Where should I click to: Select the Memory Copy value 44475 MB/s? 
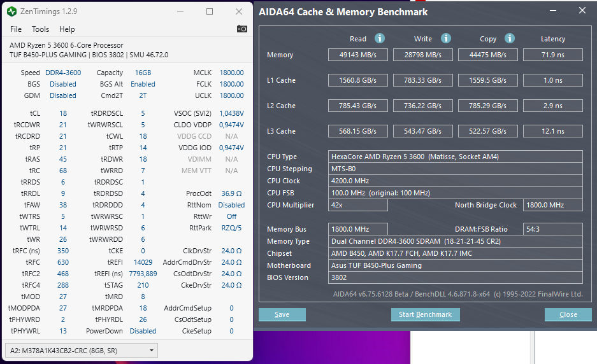point(487,55)
